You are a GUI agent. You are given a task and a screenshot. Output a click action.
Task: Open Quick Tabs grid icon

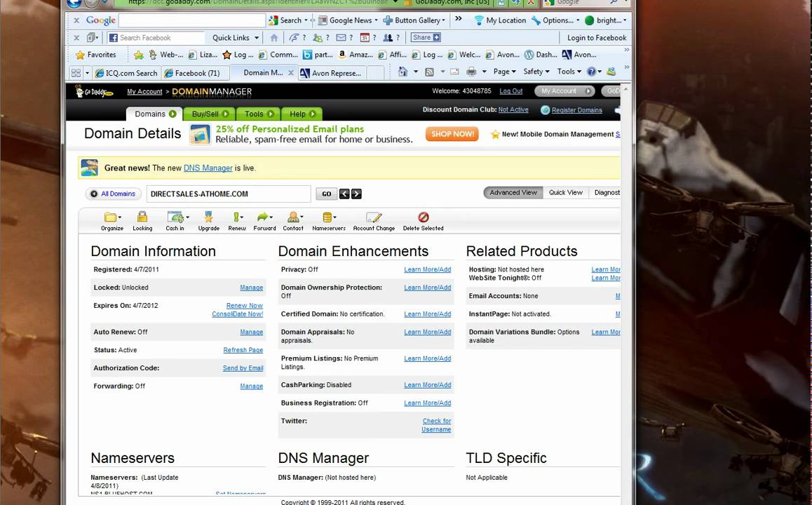click(x=76, y=73)
